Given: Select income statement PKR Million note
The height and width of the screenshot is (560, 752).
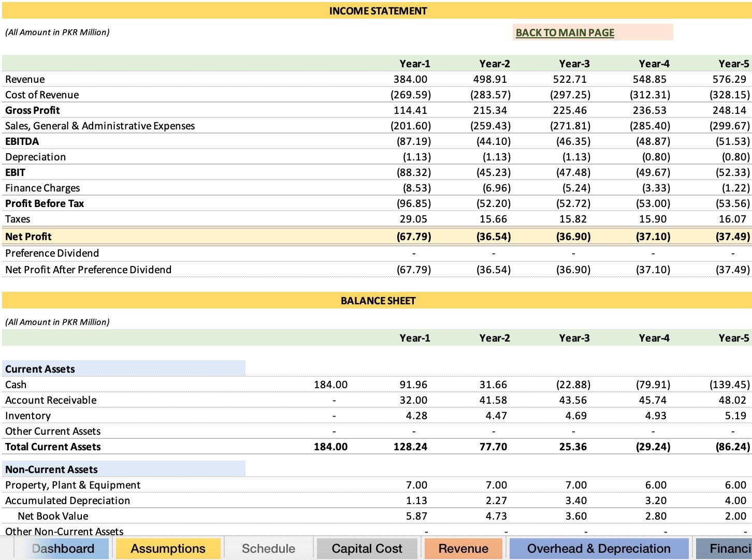Looking at the screenshot, I should [x=57, y=32].
